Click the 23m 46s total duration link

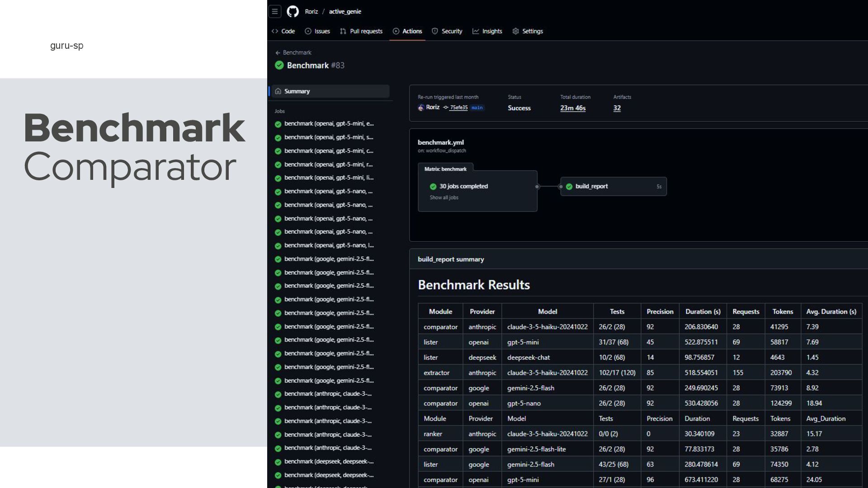pyautogui.click(x=572, y=108)
